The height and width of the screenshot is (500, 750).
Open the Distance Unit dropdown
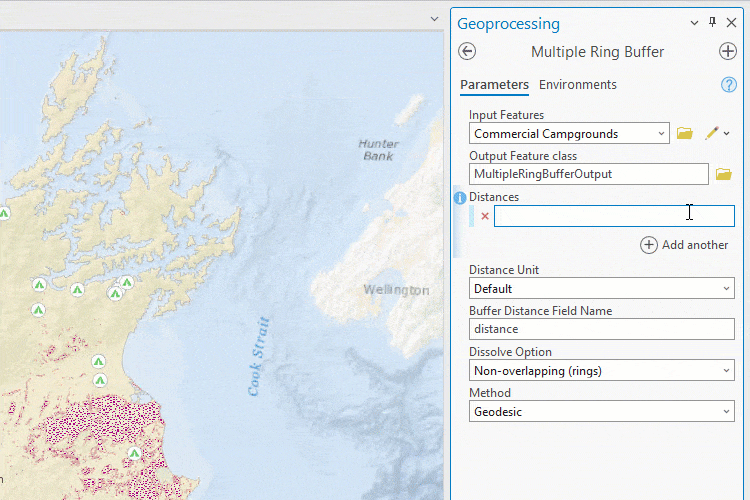tap(726, 289)
